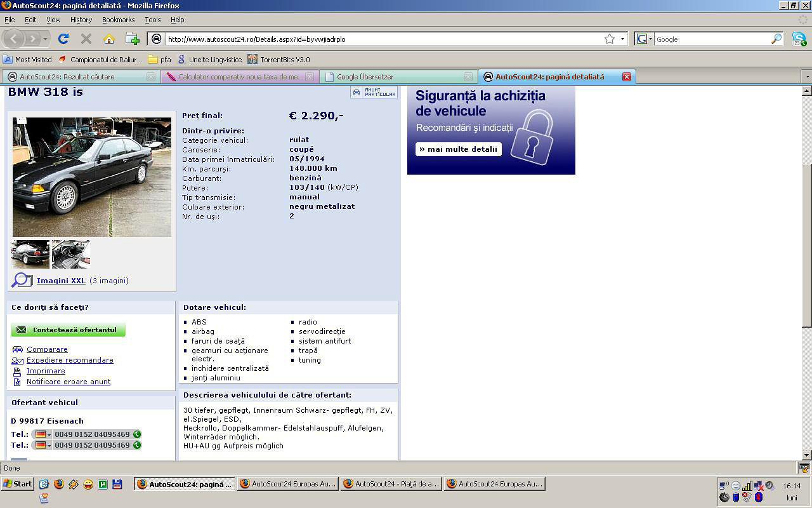The image size is (812, 508).
Task: Close the Google Übersetzer tab
Action: [468, 77]
